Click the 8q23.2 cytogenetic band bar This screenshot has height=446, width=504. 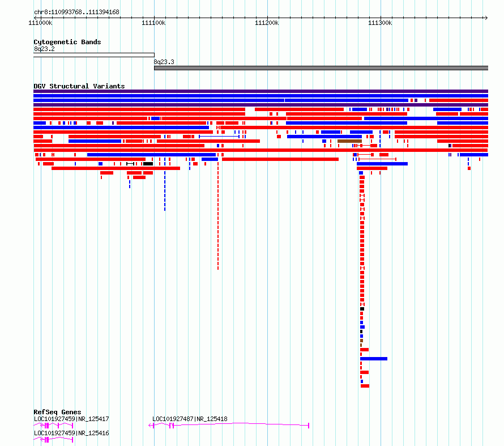tap(94, 55)
